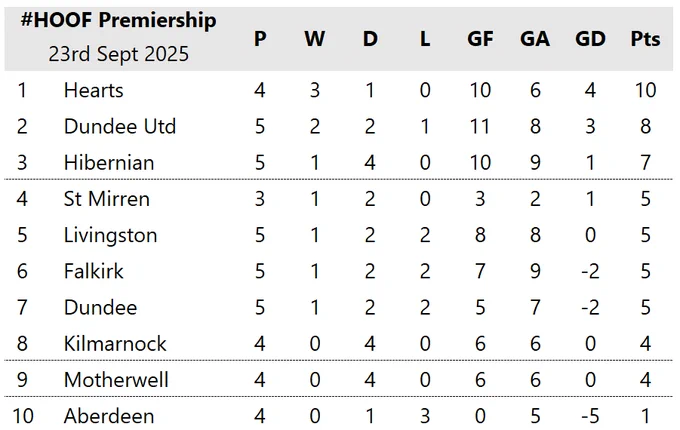The width and height of the screenshot is (680, 430).
Task: Select the Motherwell row name
Action: (116, 380)
